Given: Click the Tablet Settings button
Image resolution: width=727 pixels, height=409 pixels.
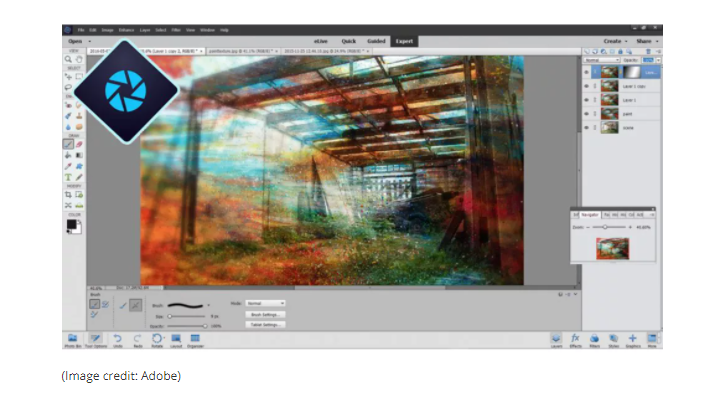Looking at the screenshot, I should click(x=265, y=325).
